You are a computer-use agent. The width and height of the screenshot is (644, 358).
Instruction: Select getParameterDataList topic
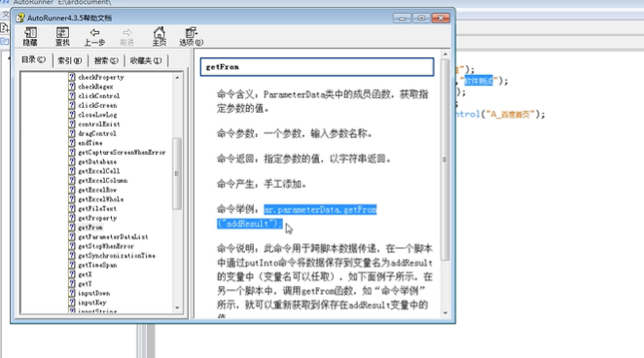click(113, 237)
